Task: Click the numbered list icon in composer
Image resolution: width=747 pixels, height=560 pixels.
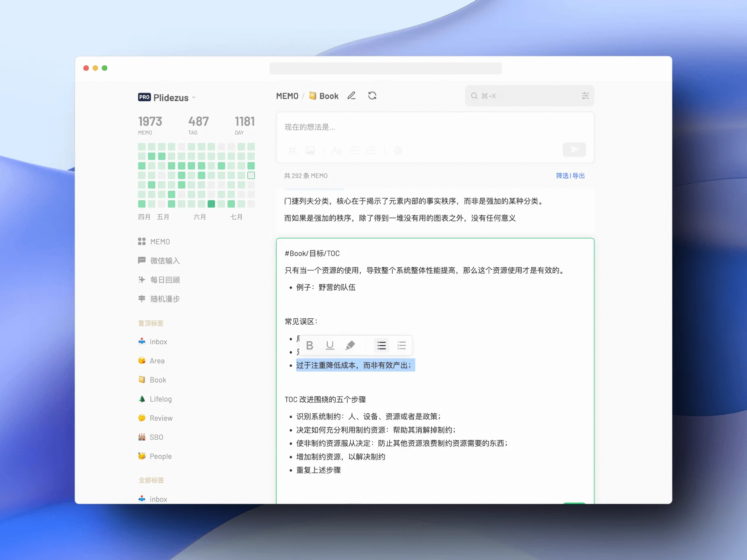Action: (x=372, y=150)
